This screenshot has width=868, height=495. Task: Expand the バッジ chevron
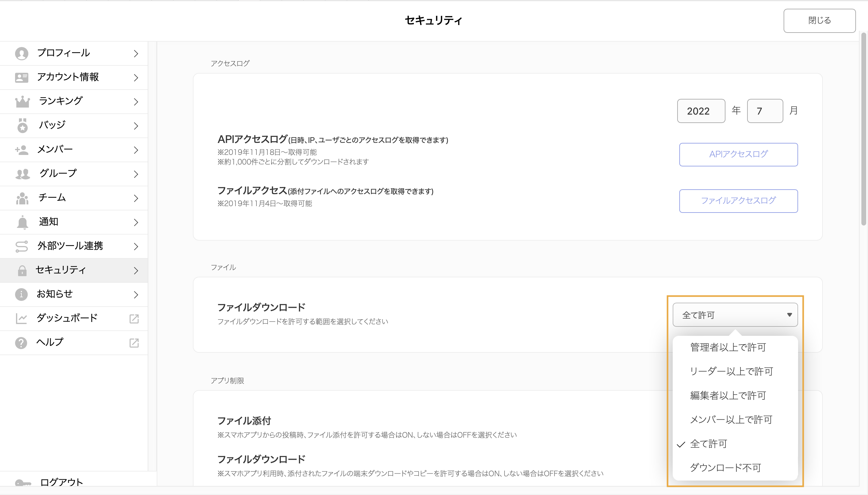tap(136, 126)
